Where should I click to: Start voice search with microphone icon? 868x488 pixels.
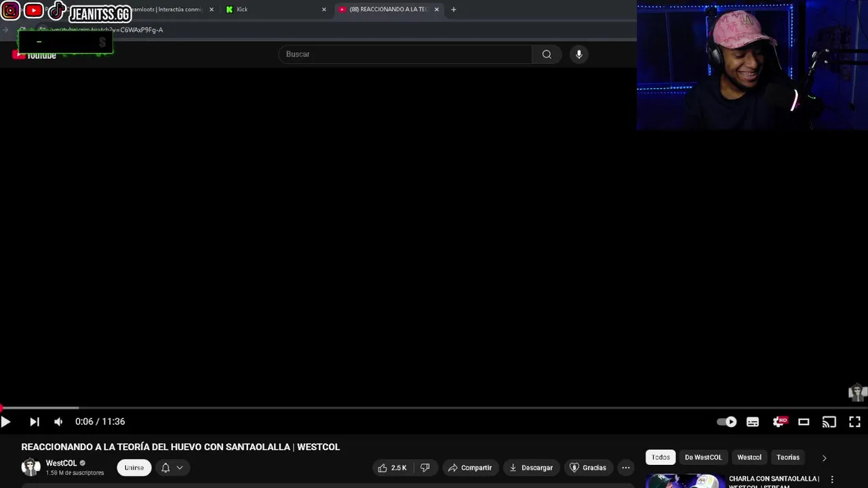(x=578, y=54)
